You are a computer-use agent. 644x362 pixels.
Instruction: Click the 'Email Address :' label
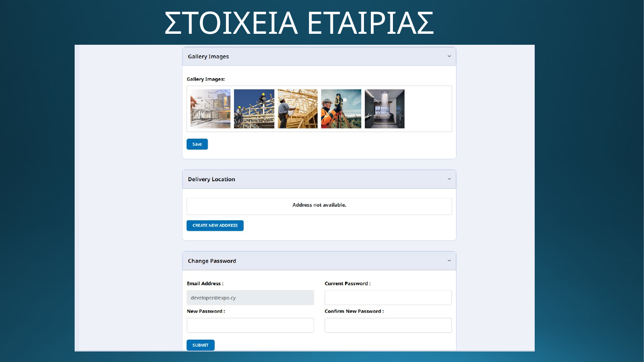click(205, 284)
